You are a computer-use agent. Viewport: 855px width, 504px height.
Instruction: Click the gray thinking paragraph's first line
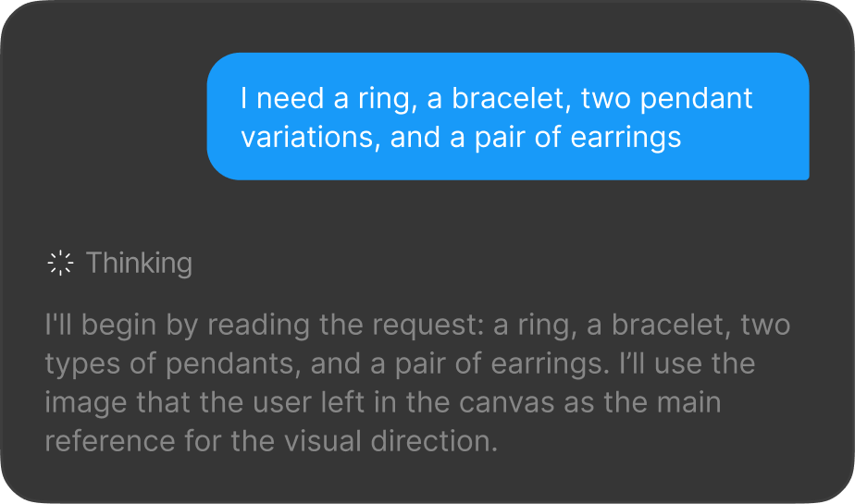(x=417, y=326)
